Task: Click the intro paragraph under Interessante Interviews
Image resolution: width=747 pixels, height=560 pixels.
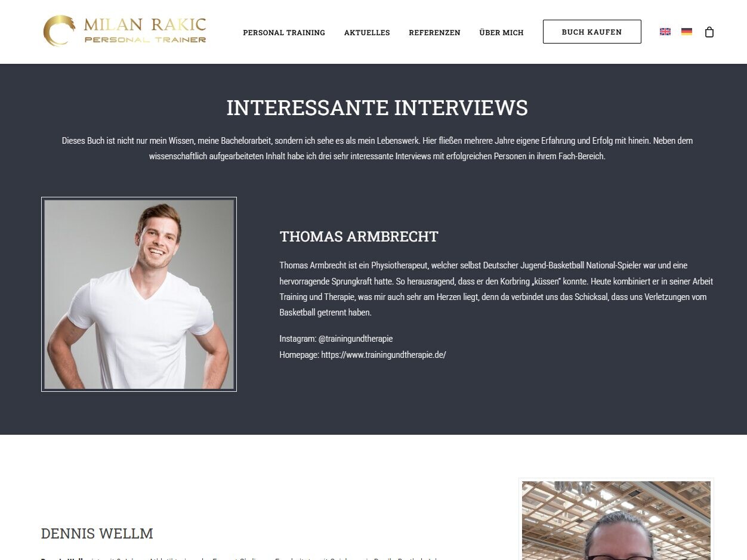Action: [377, 148]
